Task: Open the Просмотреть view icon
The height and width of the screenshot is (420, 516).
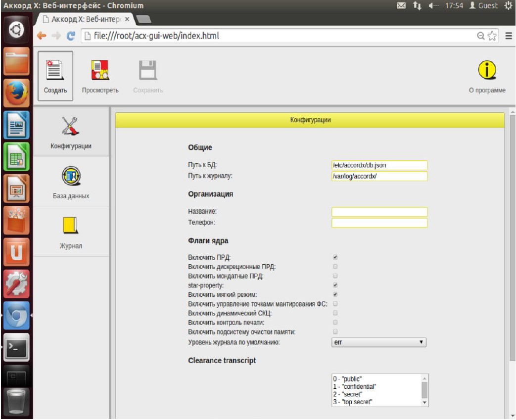Action: (100, 70)
